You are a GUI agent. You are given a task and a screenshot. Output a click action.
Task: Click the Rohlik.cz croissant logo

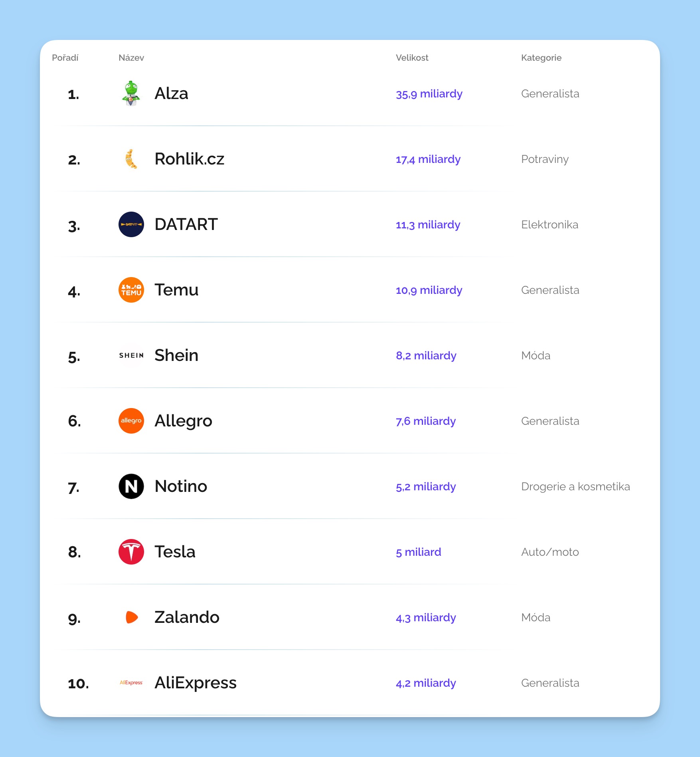pos(131,159)
